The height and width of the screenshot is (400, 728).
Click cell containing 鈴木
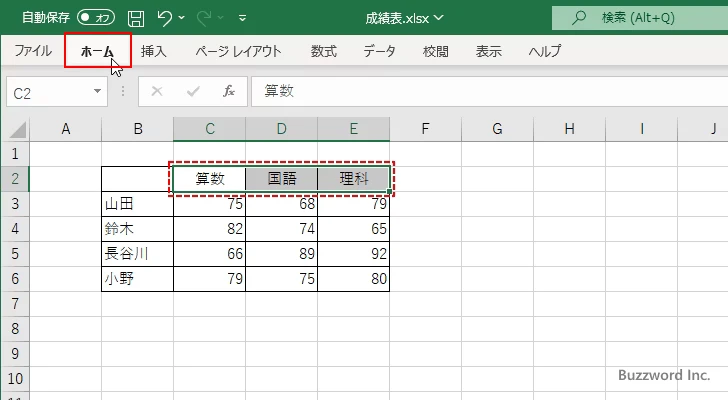[x=137, y=229]
